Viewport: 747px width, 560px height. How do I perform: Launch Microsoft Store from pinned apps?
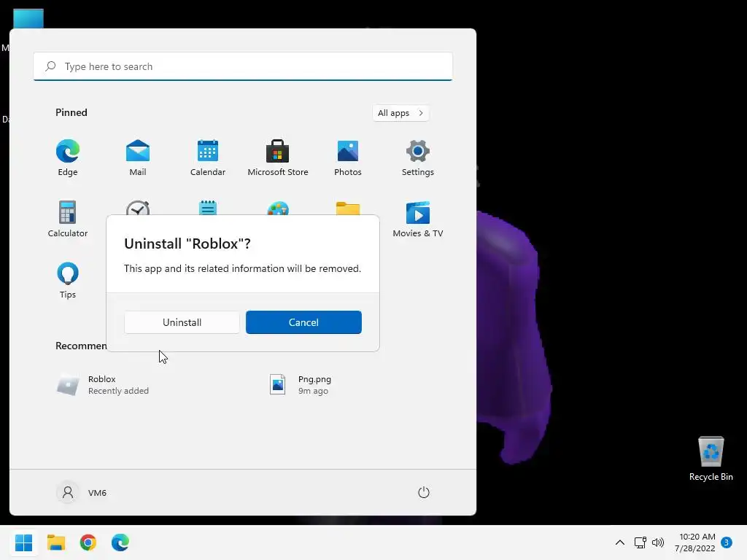point(278,157)
